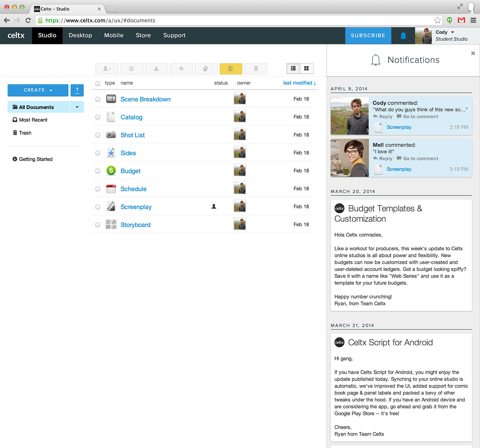
Task: Open Trash in the sidebar
Action: (22, 133)
